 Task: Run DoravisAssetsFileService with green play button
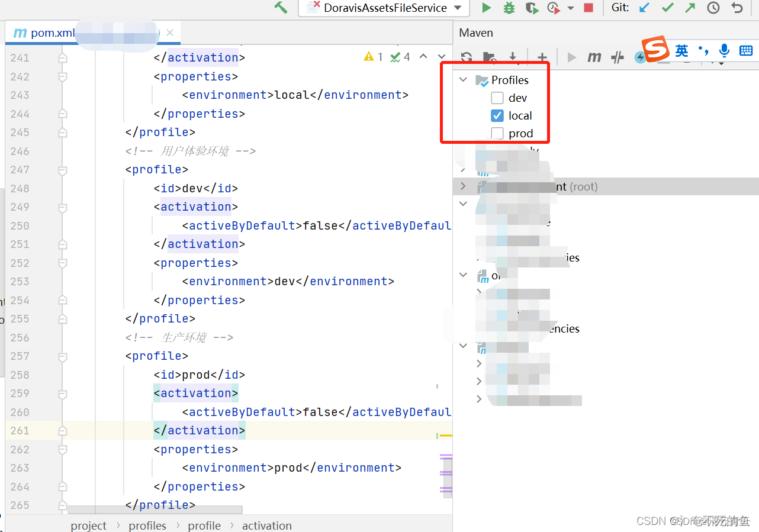[487, 8]
